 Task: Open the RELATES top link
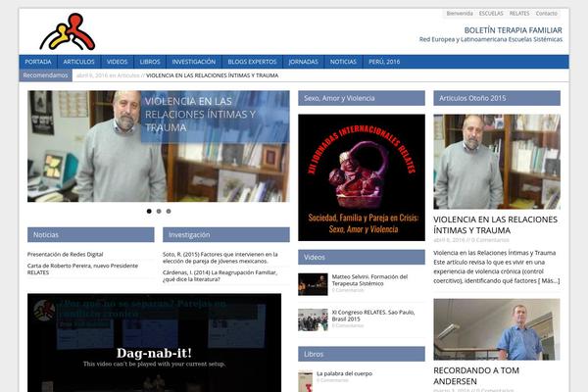point(519,14)
